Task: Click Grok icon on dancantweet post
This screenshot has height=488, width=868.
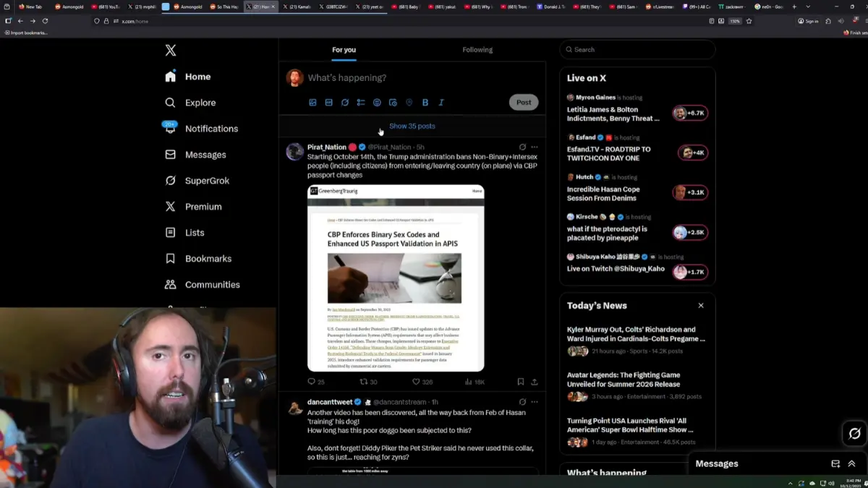Action: click(x=522, y=402)
